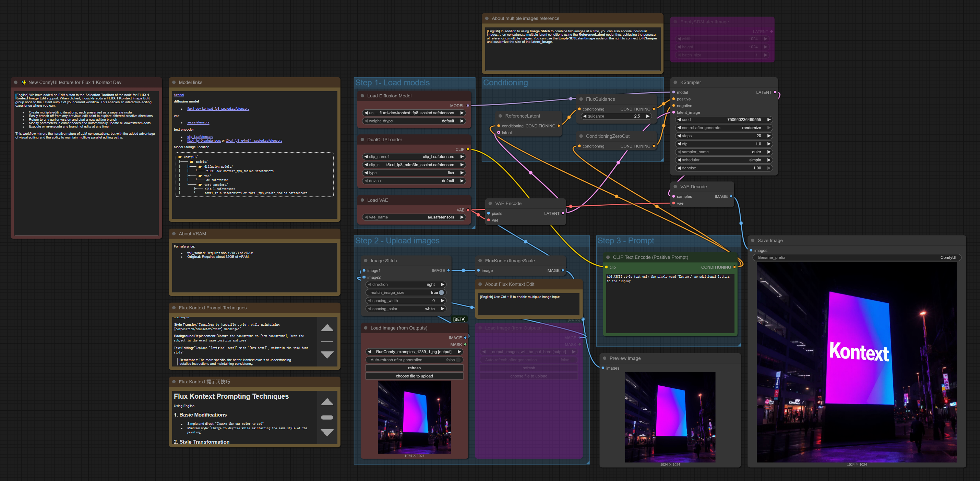The height and width of the screenshot is (481, 980).
Task: Open the t5xxl_fp16.safetensors link
Action: pyautogui.click(x=204, y=140)
